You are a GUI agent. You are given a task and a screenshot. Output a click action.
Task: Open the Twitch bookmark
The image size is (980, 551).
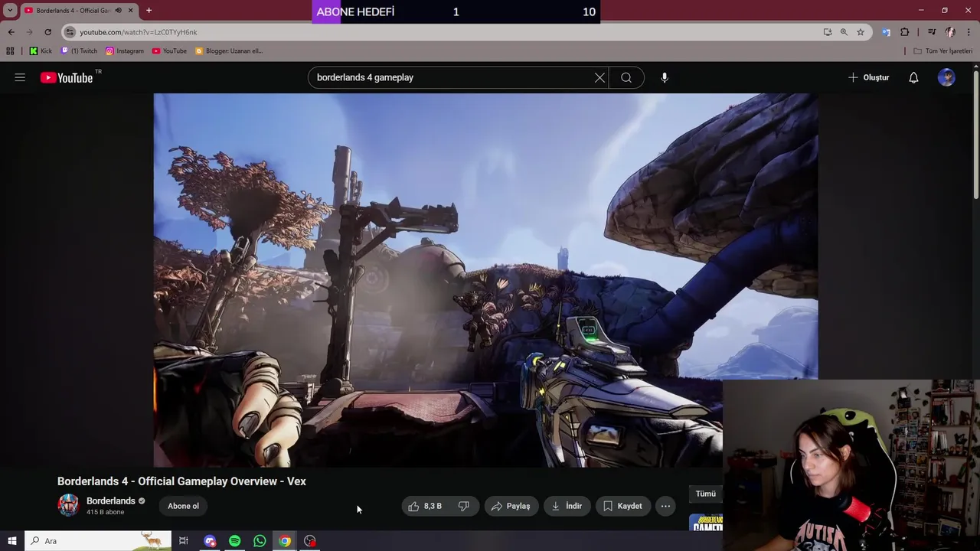tap(79, 51)
